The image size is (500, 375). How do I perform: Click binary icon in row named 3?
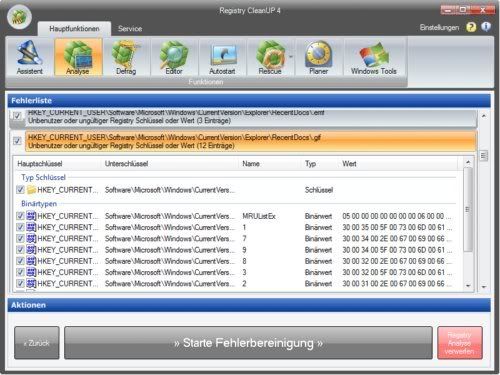point(31,272)
